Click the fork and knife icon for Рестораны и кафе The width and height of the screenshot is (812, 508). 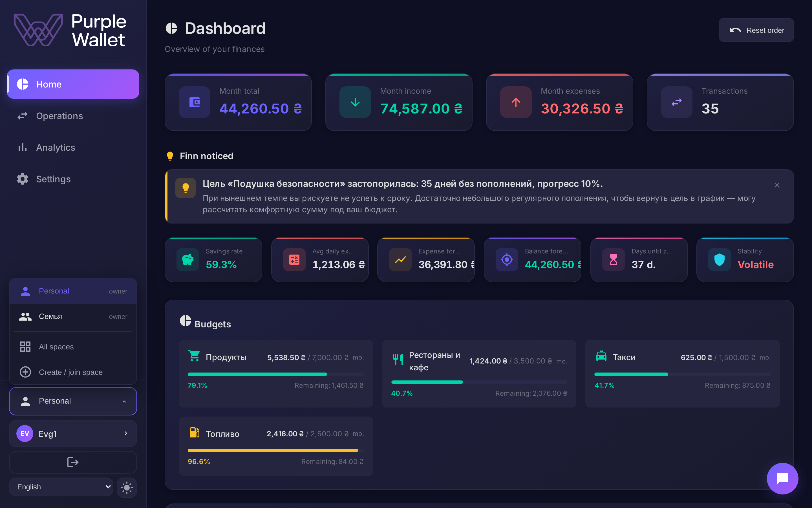click(398, 359)
